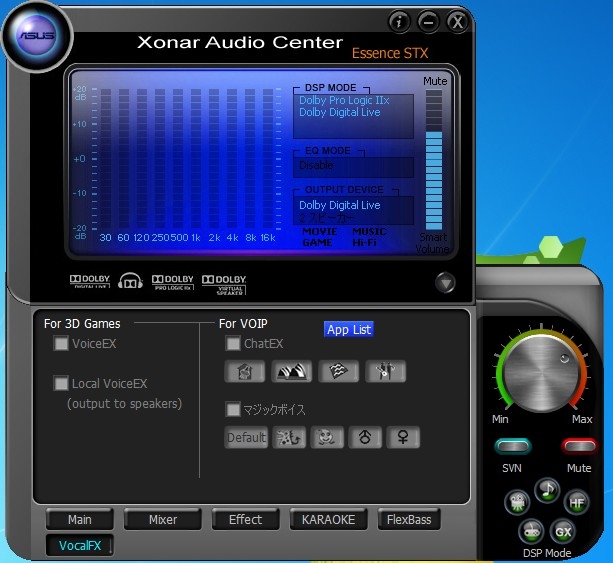Switch to the Mixer tab
This screenshot has width=613, height=563.
click(163, 519)
